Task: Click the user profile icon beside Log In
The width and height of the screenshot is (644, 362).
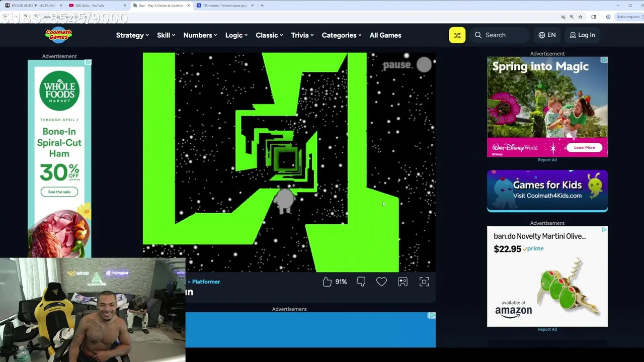Action: coord(573,35)
